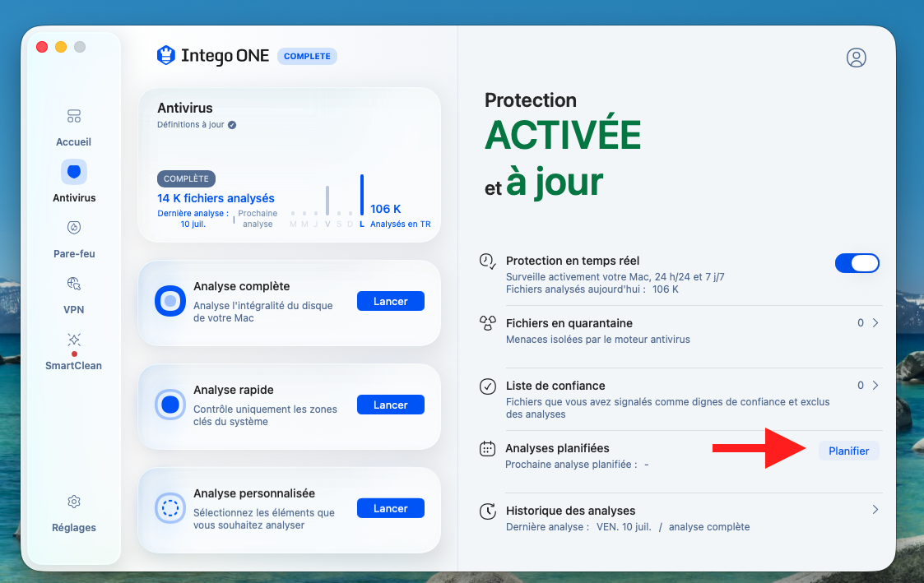
Task: Click "Analyses planifiées" title
Action: [x=557, y=448]
